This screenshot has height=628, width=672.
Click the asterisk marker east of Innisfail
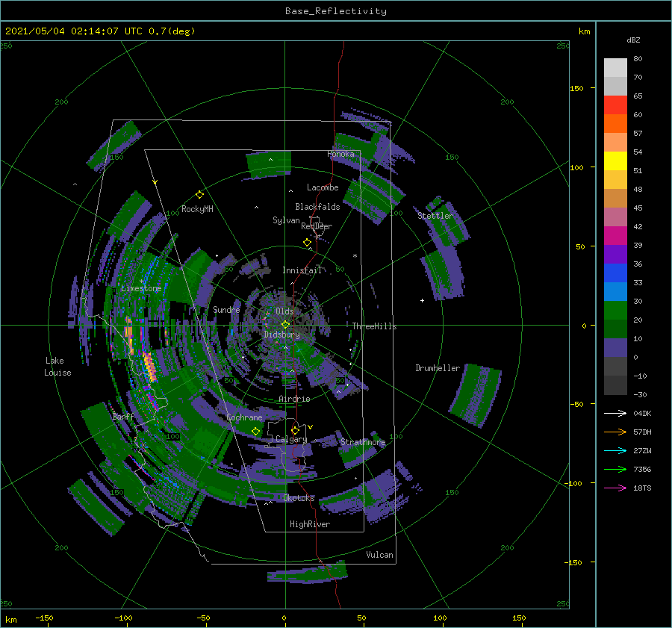[x=355, y=256]
